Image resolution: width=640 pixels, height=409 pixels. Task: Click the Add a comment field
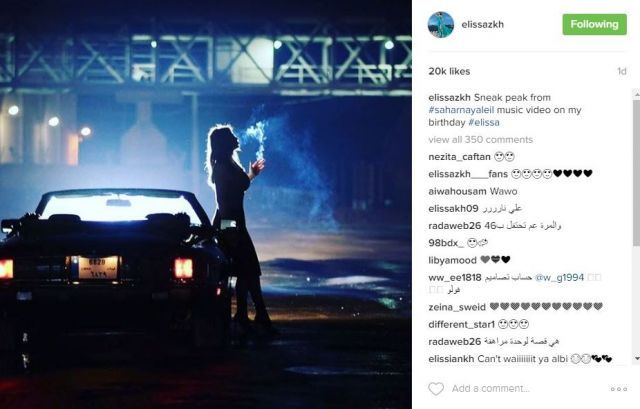pos(527,389)
